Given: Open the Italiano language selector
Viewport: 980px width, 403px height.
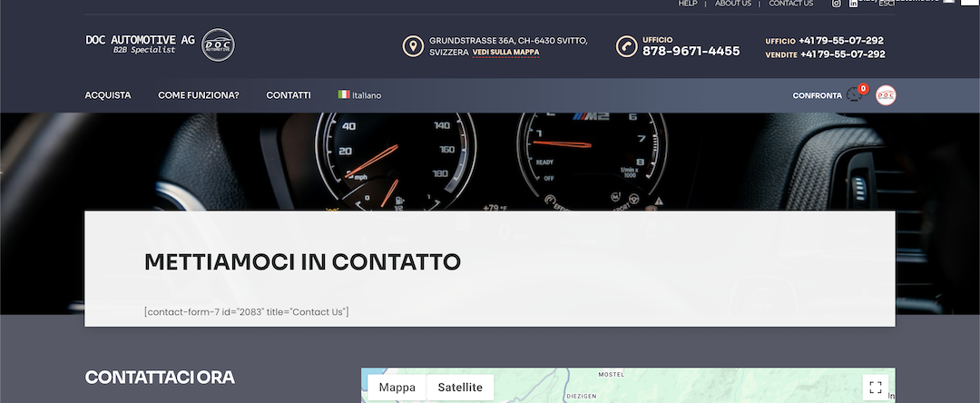Looking at the screenshot, I should (x=359, y=95).
